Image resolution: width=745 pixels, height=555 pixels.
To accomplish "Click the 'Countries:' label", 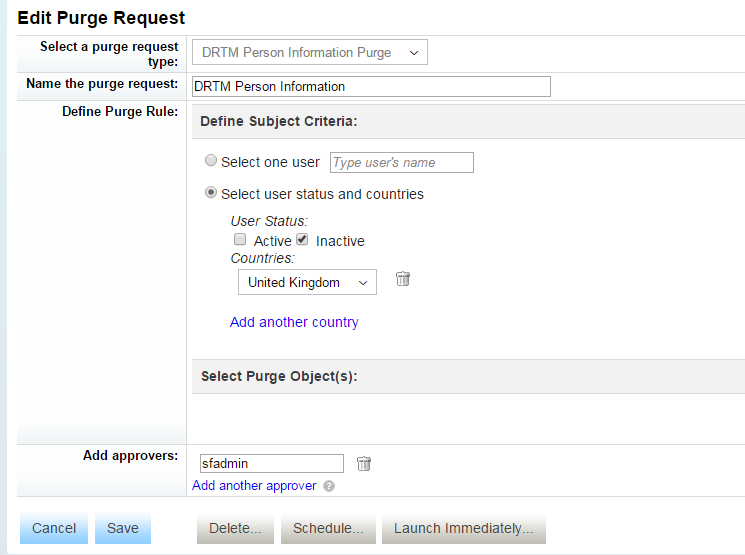I will pyautogui.click(x=263, y=258).
